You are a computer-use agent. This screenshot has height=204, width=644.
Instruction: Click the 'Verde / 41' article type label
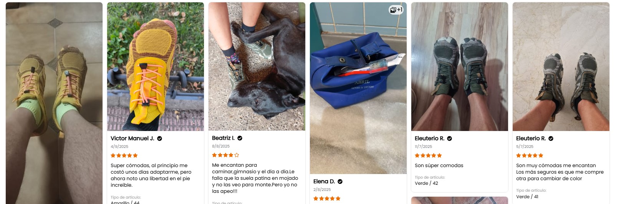click(x=527, y=196)
